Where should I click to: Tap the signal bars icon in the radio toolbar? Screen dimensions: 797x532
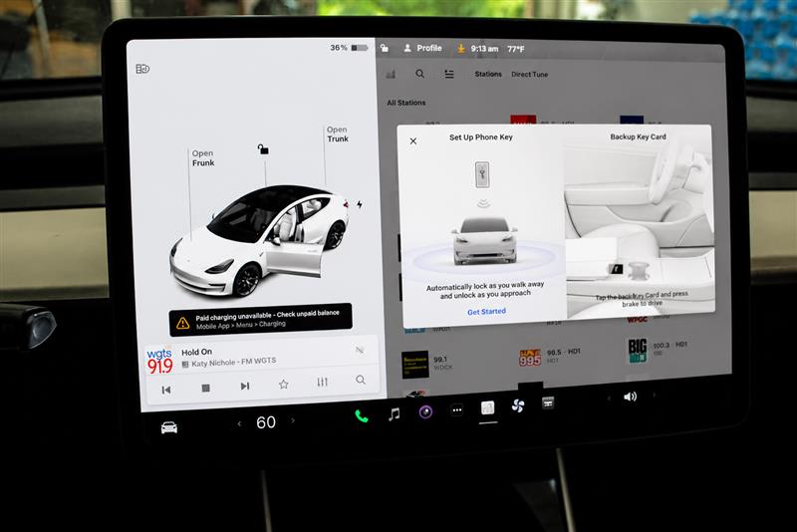point(391,74)
